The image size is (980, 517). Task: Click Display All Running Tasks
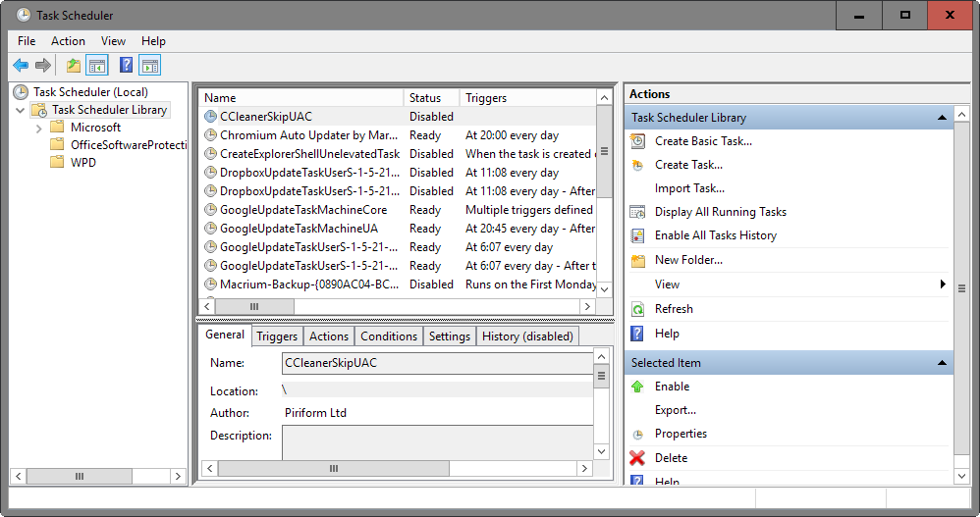tap(720, 212)
